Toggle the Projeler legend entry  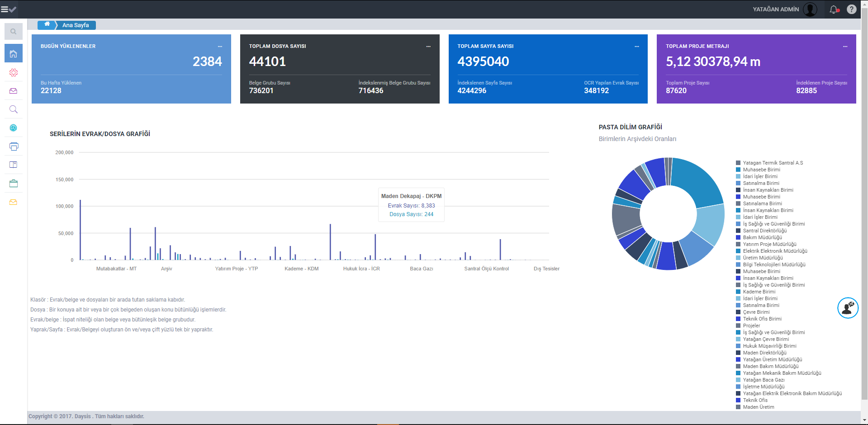tap(751, 326)
